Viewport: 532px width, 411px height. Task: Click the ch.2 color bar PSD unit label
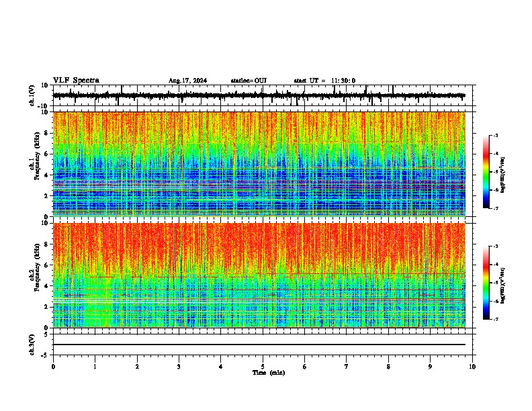point(502,285)
